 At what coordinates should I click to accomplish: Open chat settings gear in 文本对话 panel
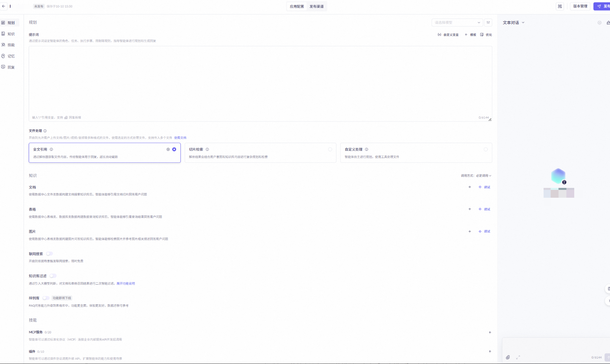click(599, 23)
